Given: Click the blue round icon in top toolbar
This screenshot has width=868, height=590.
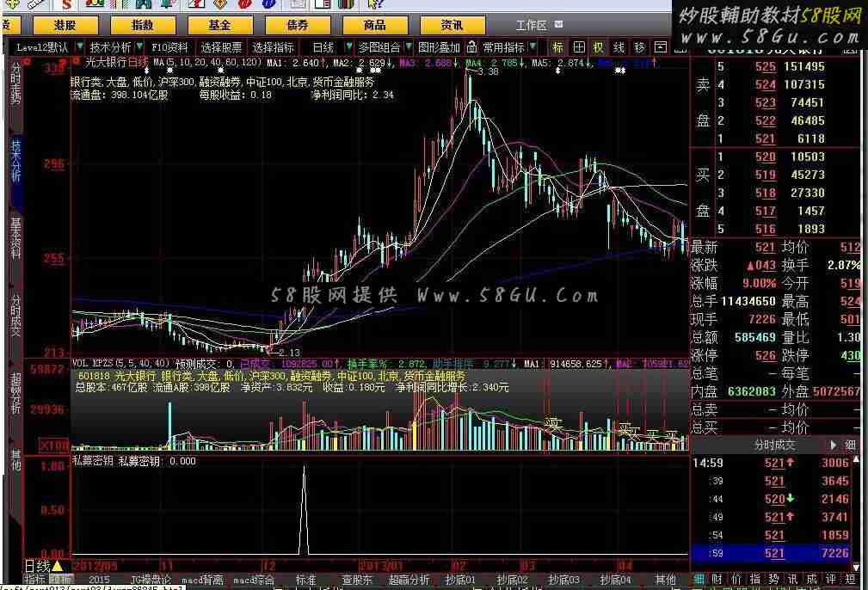Looking at the screenshot, I should [x=268, y=3].
